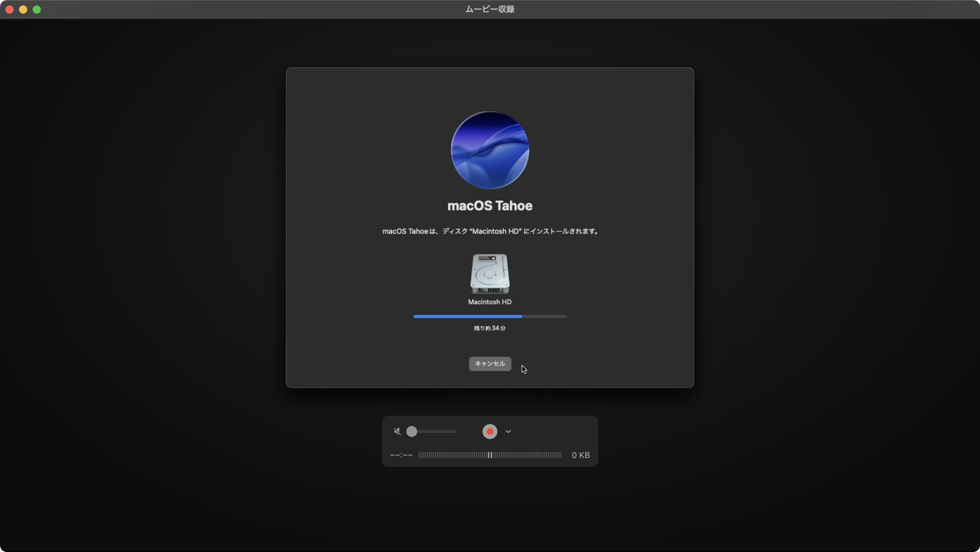Zoom the window with the green button

pyautogui.click(x=37, y=10)
